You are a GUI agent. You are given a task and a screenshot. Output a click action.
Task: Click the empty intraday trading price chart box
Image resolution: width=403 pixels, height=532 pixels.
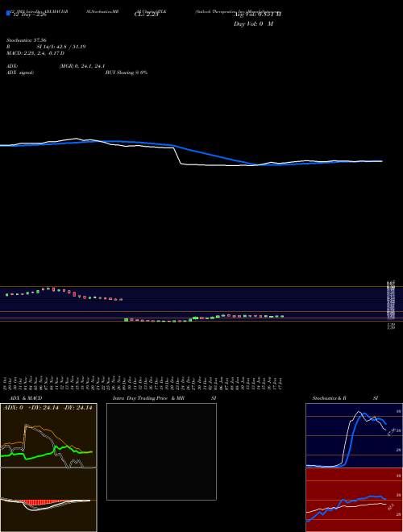pyautogui.click(x=161, y=451)
